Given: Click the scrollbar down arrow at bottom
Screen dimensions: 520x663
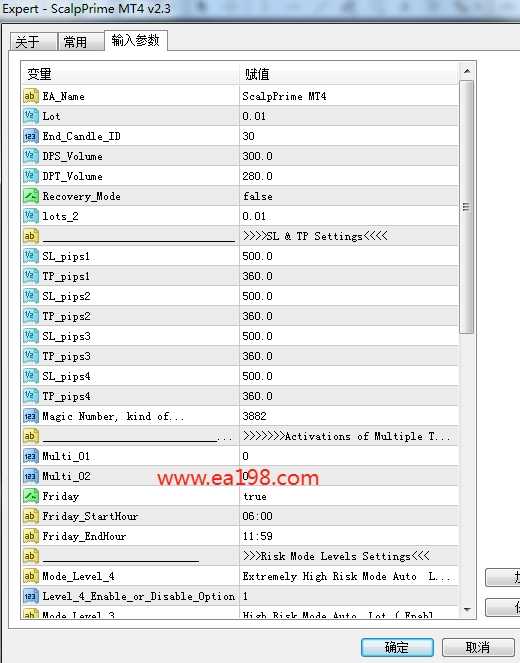Looking at the screenshot, I should [x=467, y=610].
